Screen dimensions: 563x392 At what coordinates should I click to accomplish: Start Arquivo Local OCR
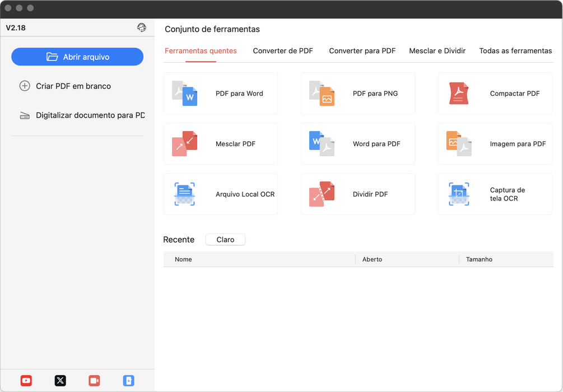click(x=221, y=194)
